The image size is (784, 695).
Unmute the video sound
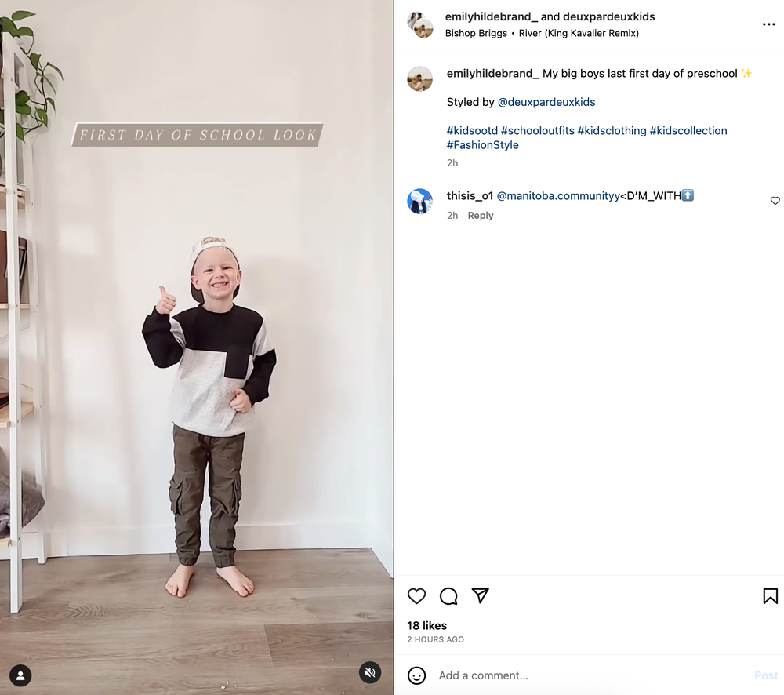tap(370, 672)
